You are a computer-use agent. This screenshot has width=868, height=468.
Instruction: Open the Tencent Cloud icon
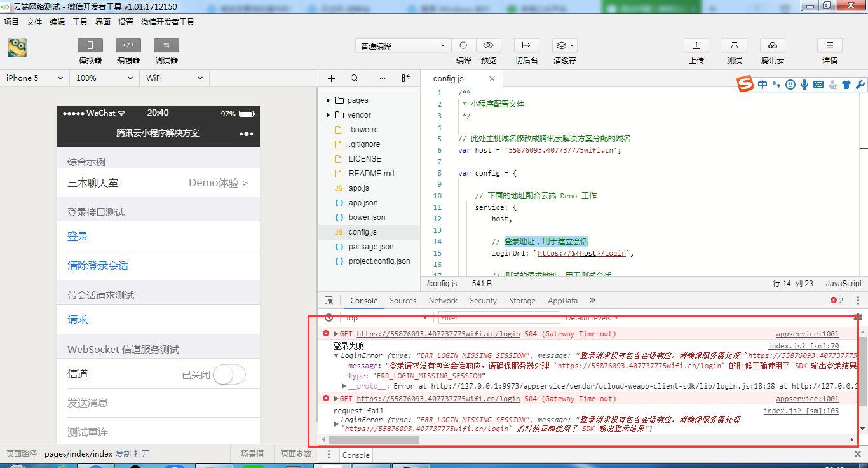click(772, 46)
